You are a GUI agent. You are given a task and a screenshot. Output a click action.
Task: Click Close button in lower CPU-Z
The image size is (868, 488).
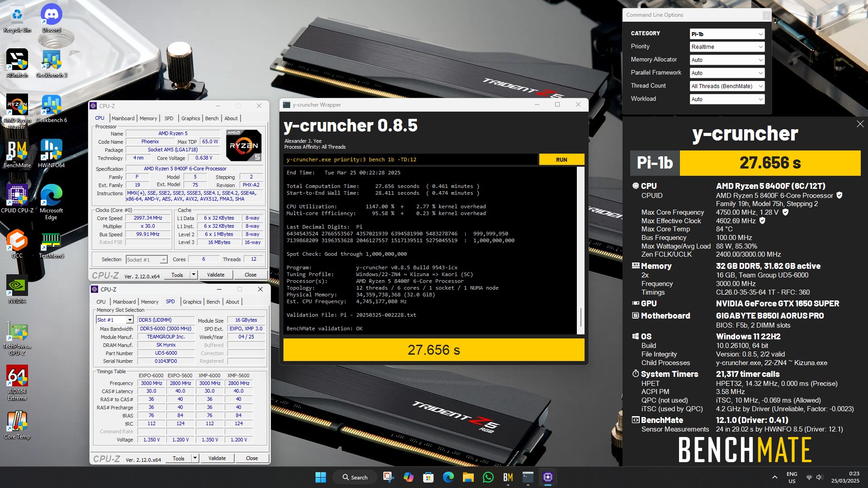252,458
